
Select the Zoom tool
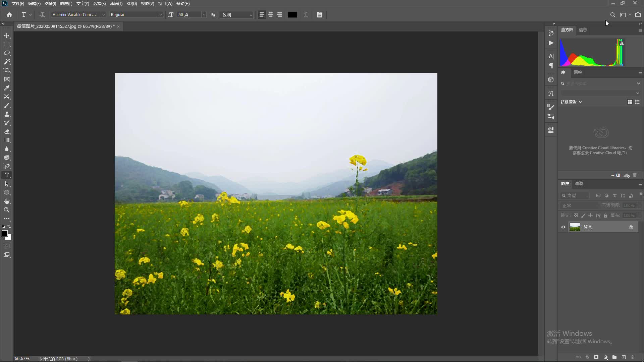click(7, 210)
